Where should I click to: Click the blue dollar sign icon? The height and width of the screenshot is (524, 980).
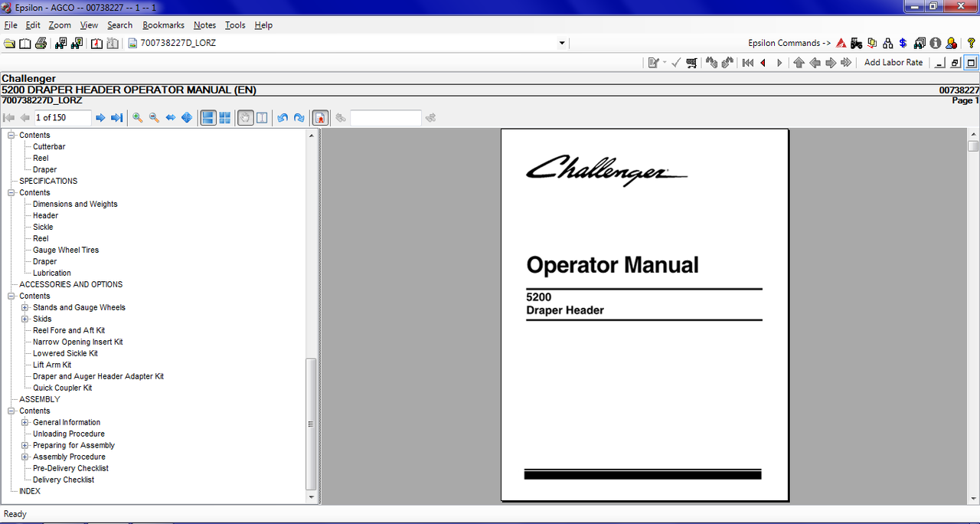pos(903,43)
